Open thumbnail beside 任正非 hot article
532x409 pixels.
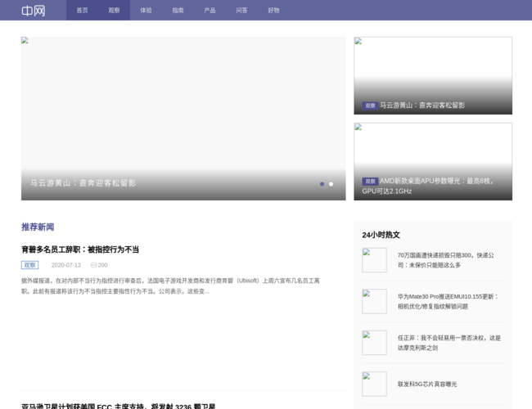coord(374,343)
